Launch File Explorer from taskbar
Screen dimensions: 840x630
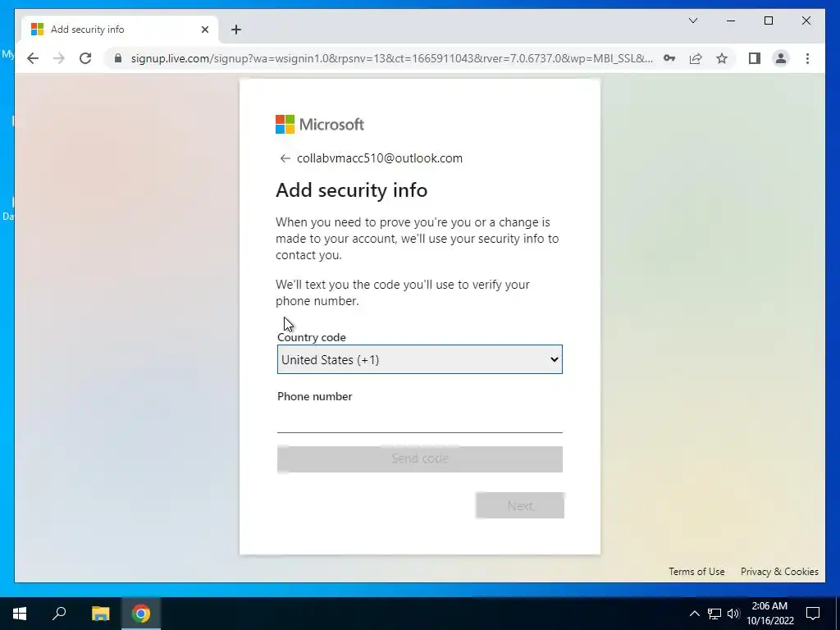pos(100,614)
